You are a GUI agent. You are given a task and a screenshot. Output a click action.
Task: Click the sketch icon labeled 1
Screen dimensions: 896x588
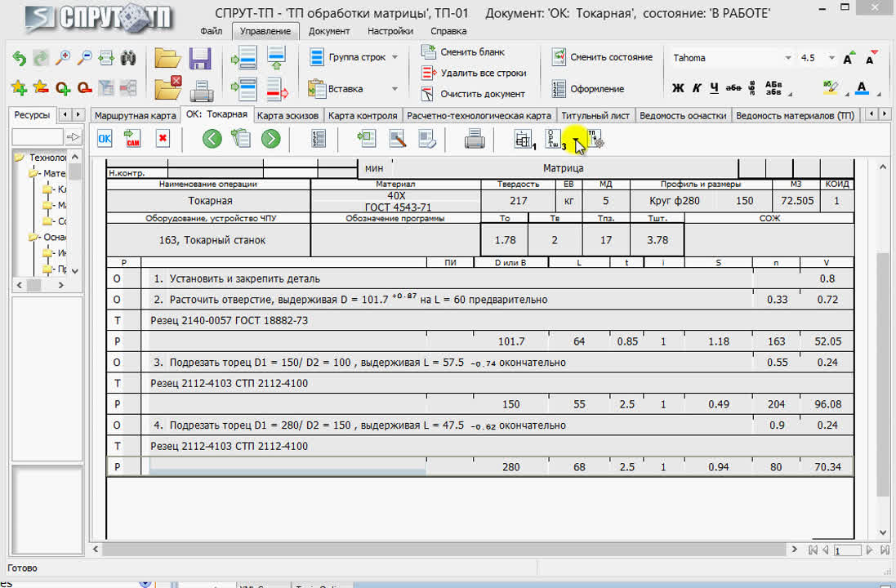[524, 139]
